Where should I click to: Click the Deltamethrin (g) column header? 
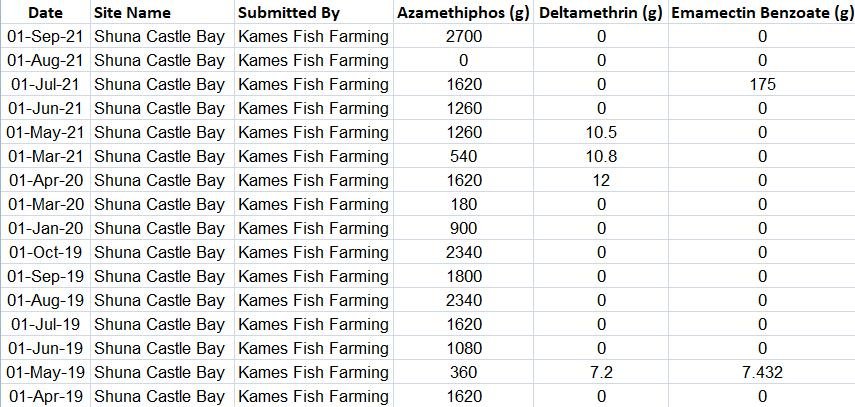601,13
